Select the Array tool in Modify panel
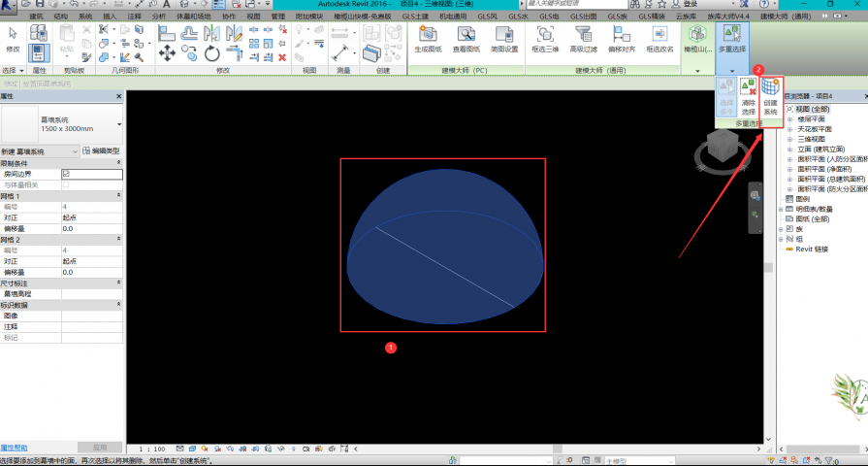 [x=253, y=44]
